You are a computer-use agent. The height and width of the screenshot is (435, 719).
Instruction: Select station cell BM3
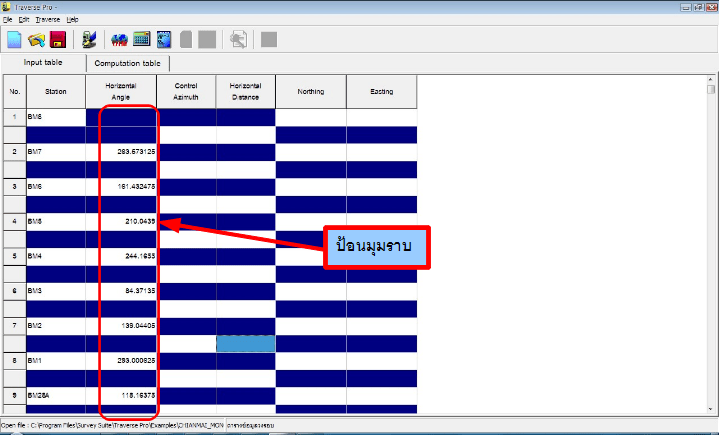[56, 291]
